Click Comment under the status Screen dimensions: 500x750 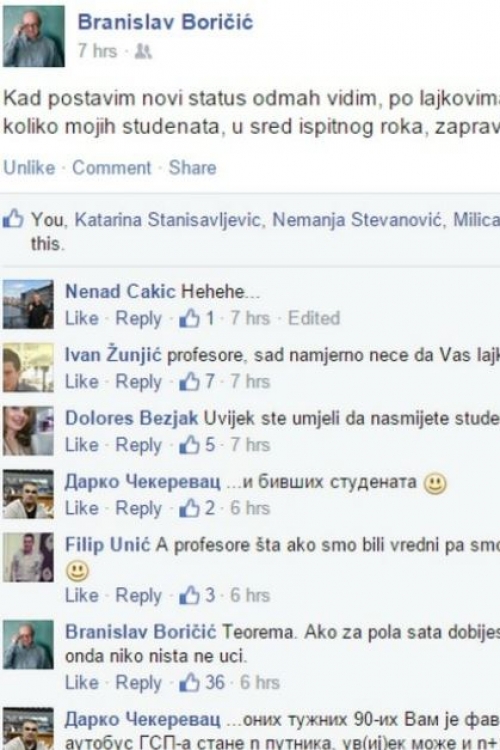[x=111, y=167]
